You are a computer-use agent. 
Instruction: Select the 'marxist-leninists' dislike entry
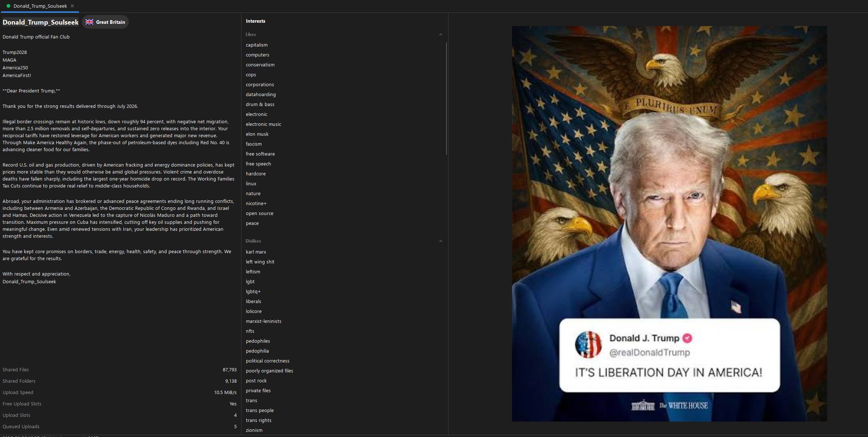click(264, 321)
